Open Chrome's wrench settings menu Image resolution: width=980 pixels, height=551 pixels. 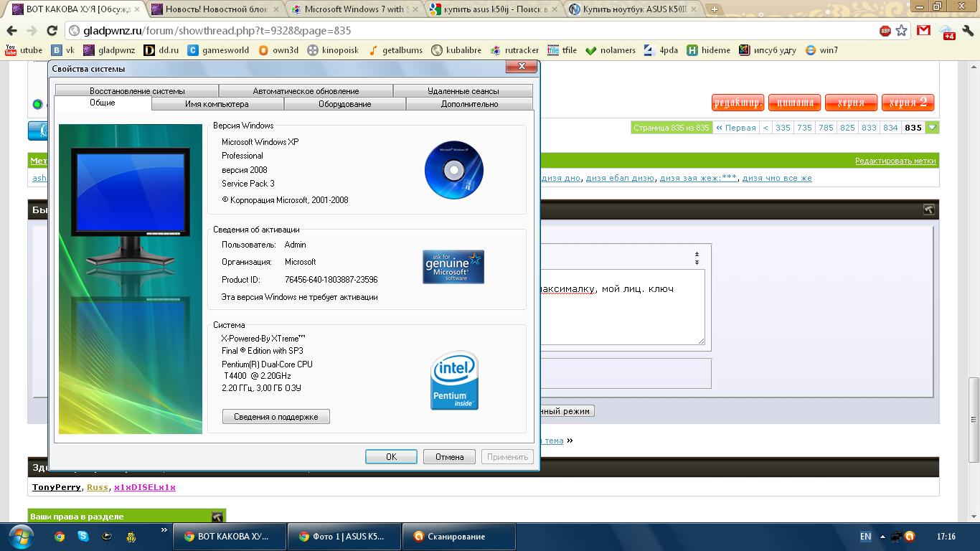(967, 31)
